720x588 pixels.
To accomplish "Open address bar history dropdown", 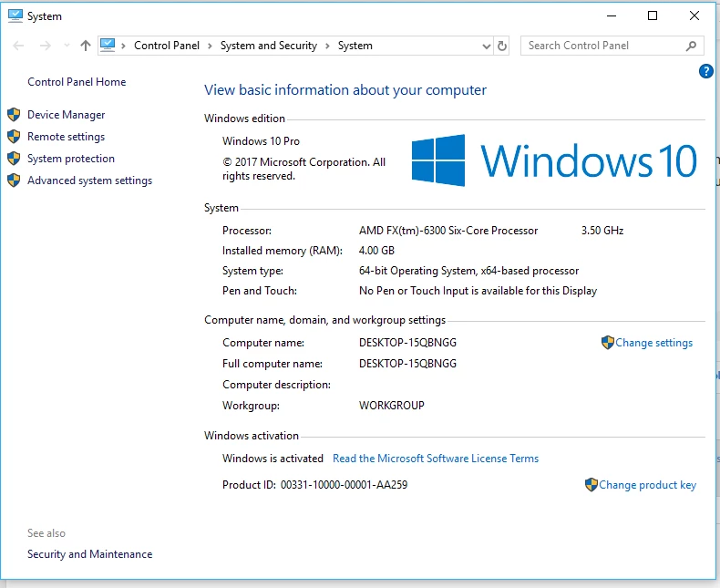I will click(487, 46).
